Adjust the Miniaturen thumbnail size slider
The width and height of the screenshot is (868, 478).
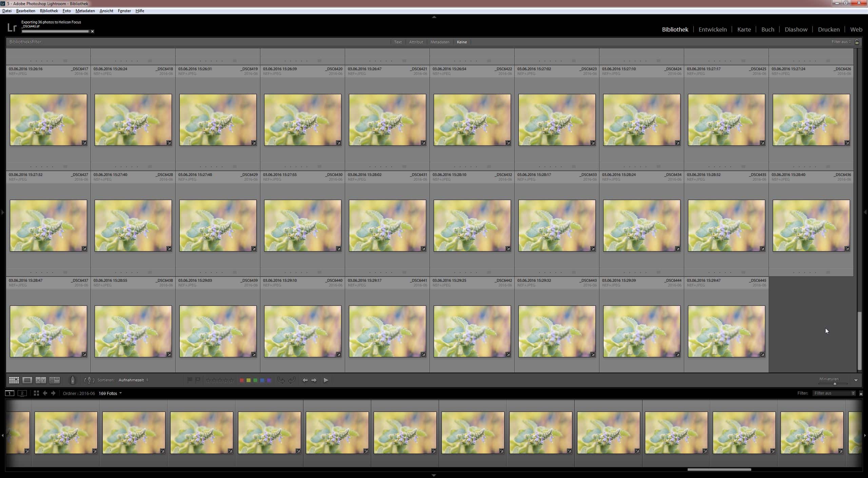pos(835,384)
